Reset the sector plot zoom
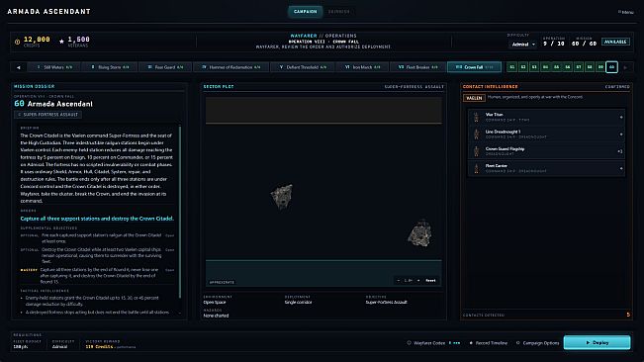The width and height of the screenshot is (644, 362). point(430,280)
